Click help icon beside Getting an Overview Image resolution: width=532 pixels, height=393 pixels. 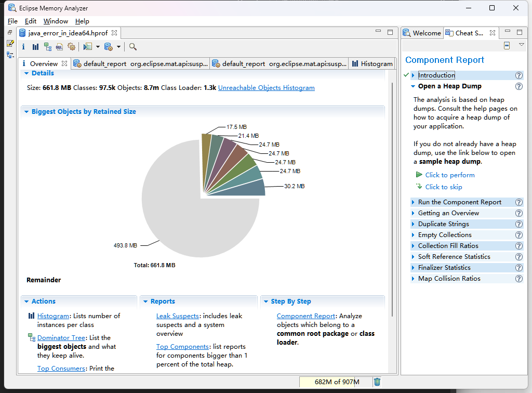coord(519,213)
